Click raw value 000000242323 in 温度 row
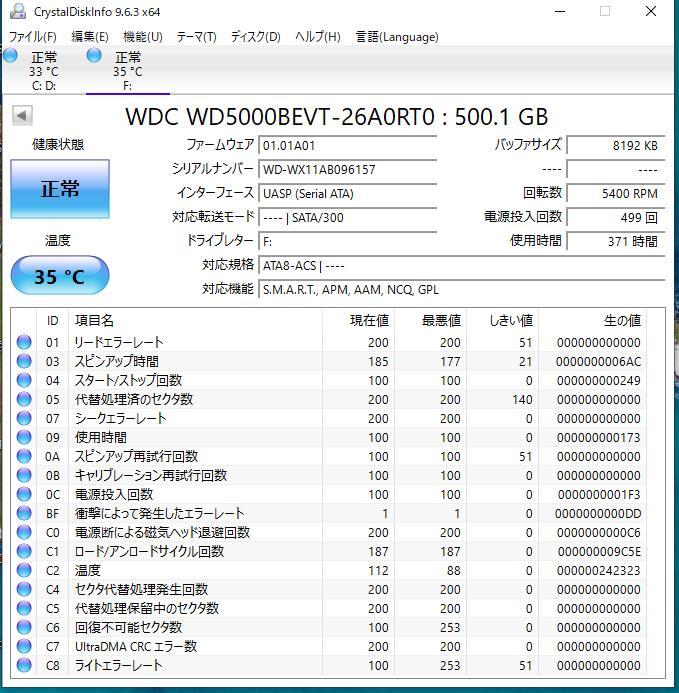 tap(598, 571)
